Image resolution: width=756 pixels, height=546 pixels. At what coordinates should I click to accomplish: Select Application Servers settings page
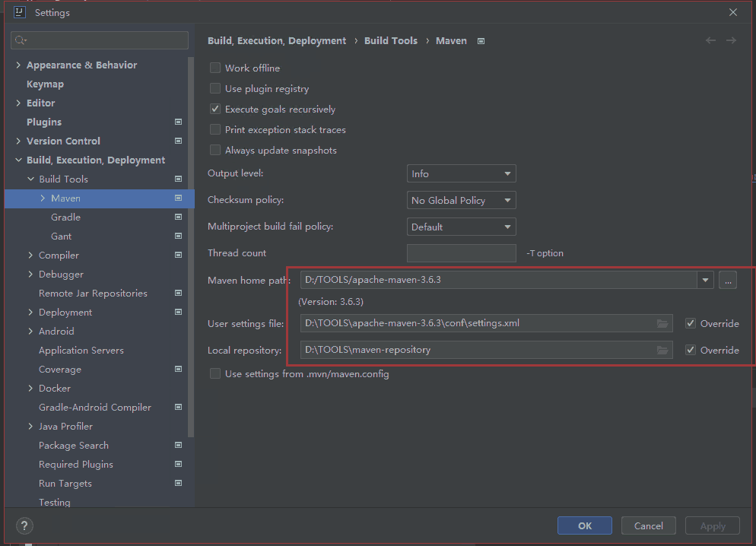pos(81,351)
